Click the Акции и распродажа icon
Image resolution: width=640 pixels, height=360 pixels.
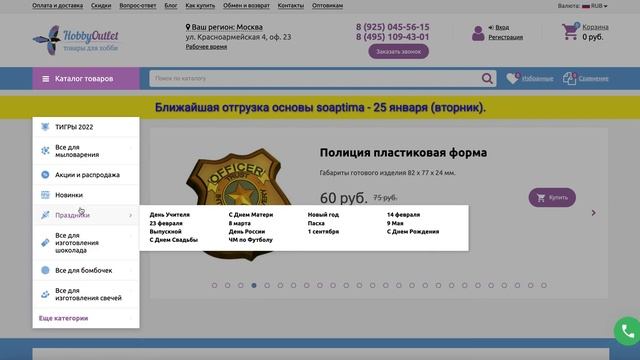(x=45, y=175)
